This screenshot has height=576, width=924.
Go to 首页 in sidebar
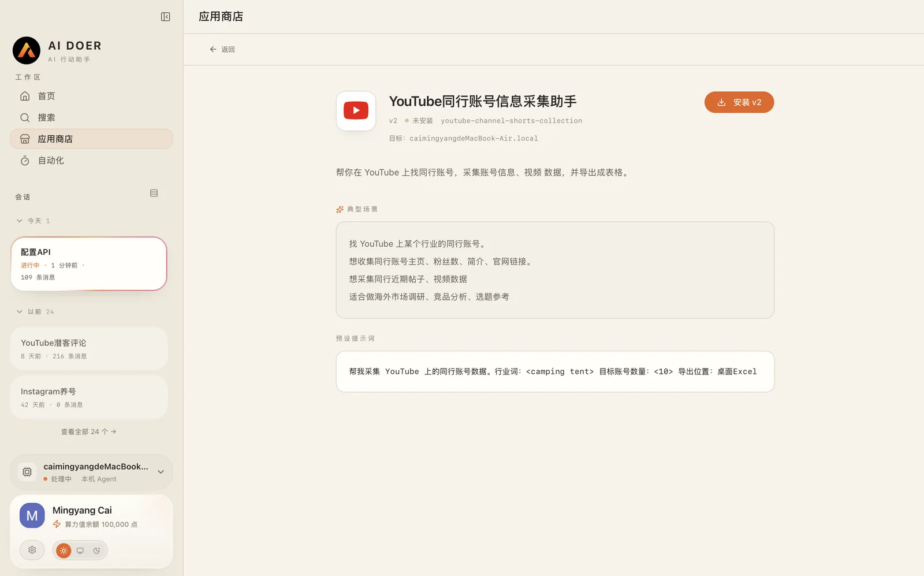click(x=91, y=96)
